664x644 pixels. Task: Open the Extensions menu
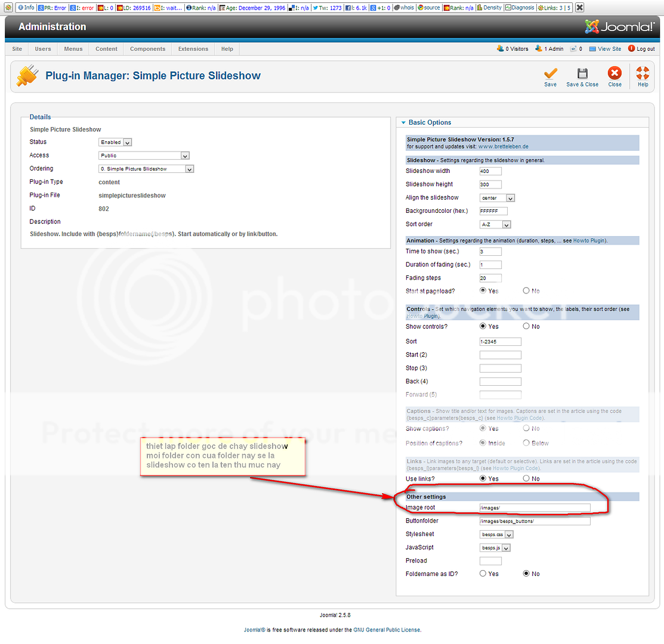193,49
